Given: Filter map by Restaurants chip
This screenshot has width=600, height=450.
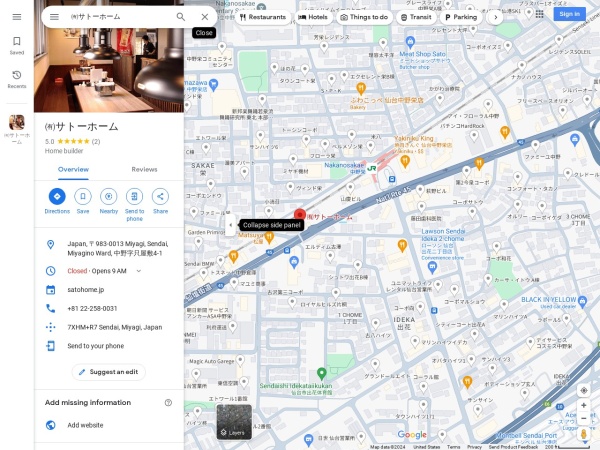Looking at the screenshot, I should [x=263, y=17].
